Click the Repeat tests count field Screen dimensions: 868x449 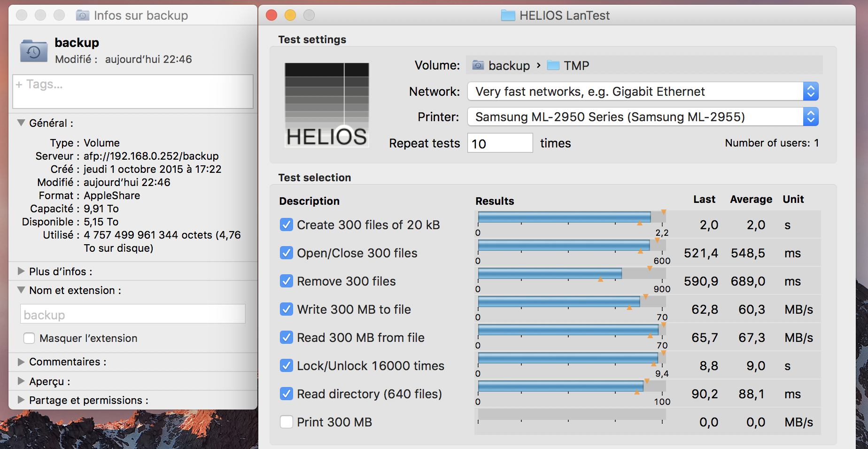pos(500,143)
